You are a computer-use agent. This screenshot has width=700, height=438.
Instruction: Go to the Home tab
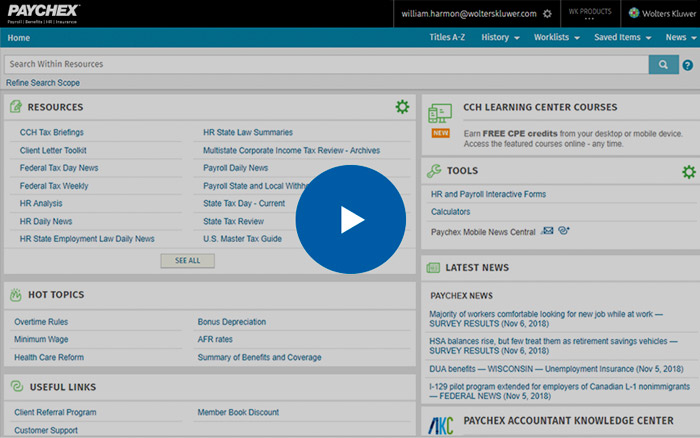(18, 38)
